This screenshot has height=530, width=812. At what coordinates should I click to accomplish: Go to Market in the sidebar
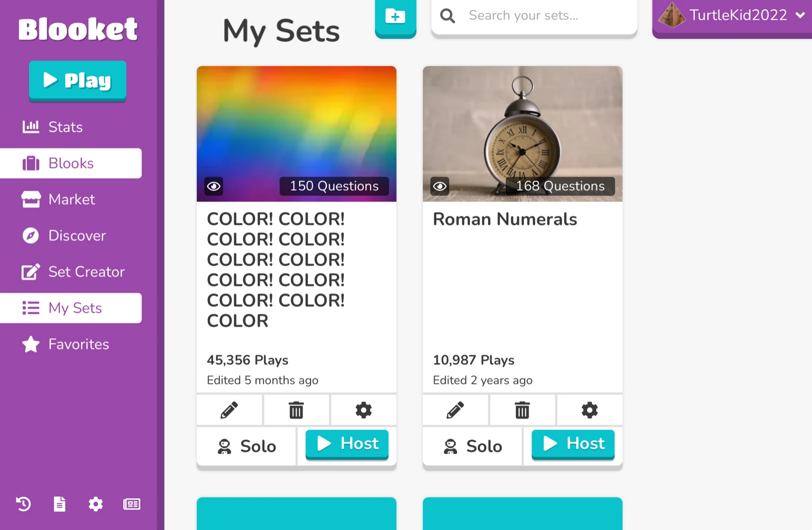[x=71, y=199]
